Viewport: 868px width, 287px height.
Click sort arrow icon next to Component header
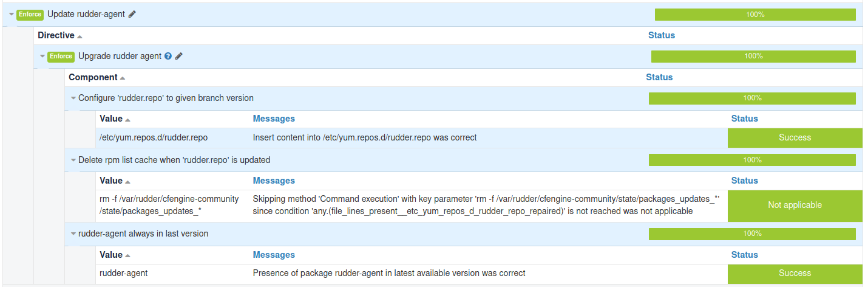pos(123,78)
